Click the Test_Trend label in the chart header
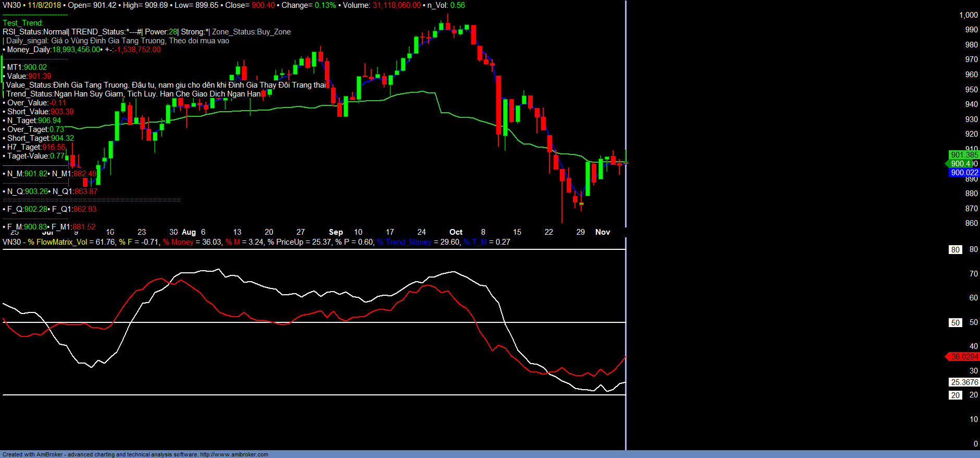This screenshot has width=980, height=458. (x=23, y=23)
